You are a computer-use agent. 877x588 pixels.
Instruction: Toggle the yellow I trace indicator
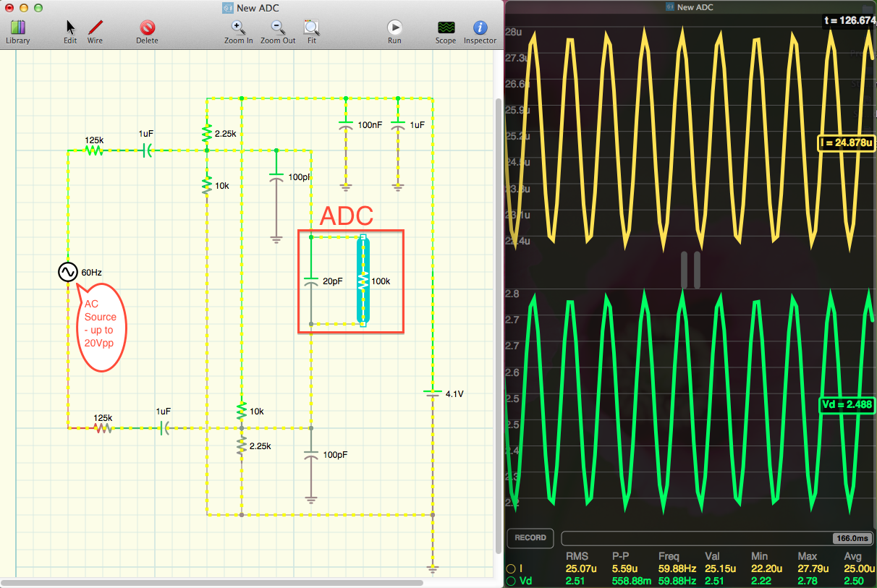pyautogui.click(x=511, y=569)
